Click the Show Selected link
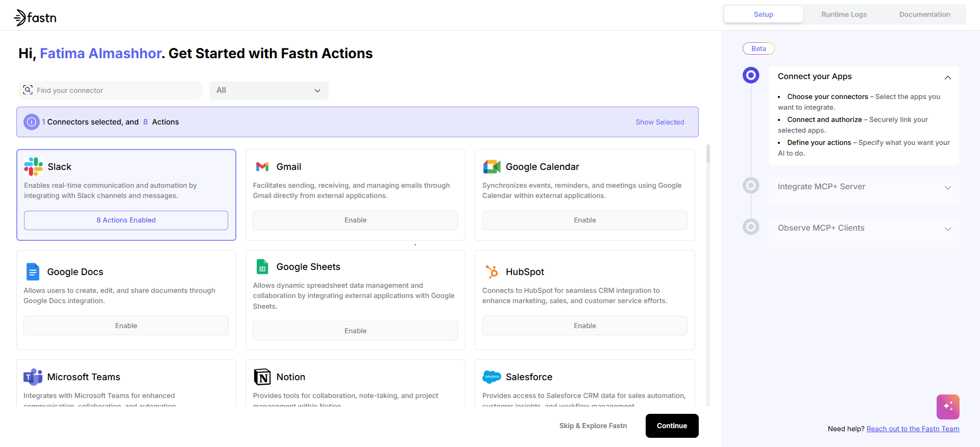The image size is (980, 447). pos(660,122)
